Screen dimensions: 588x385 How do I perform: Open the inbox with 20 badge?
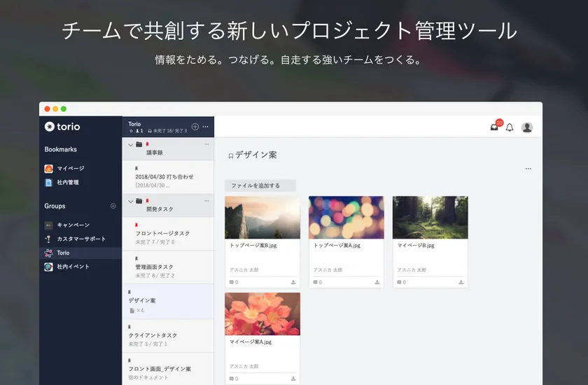[495, 127]
